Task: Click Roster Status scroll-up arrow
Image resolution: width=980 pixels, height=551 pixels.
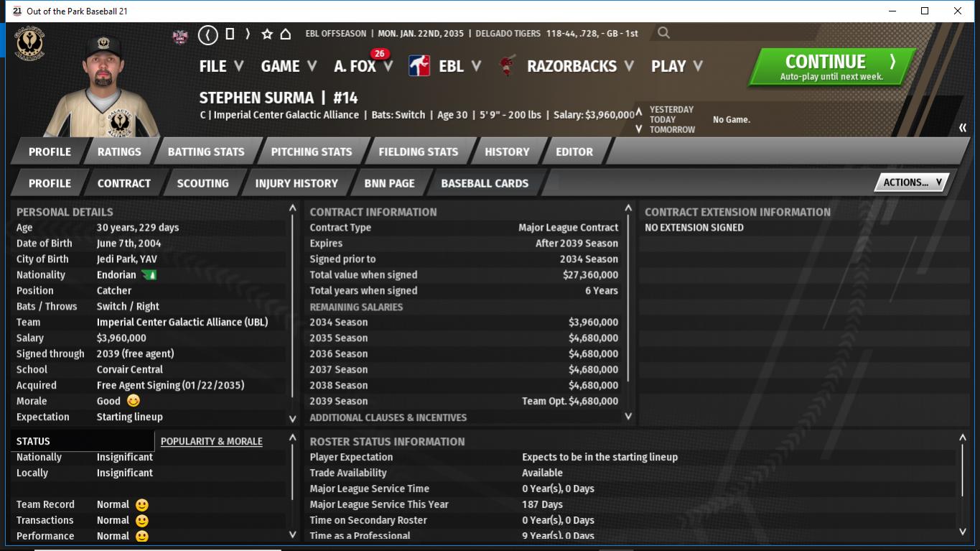Action: (963, 437)
